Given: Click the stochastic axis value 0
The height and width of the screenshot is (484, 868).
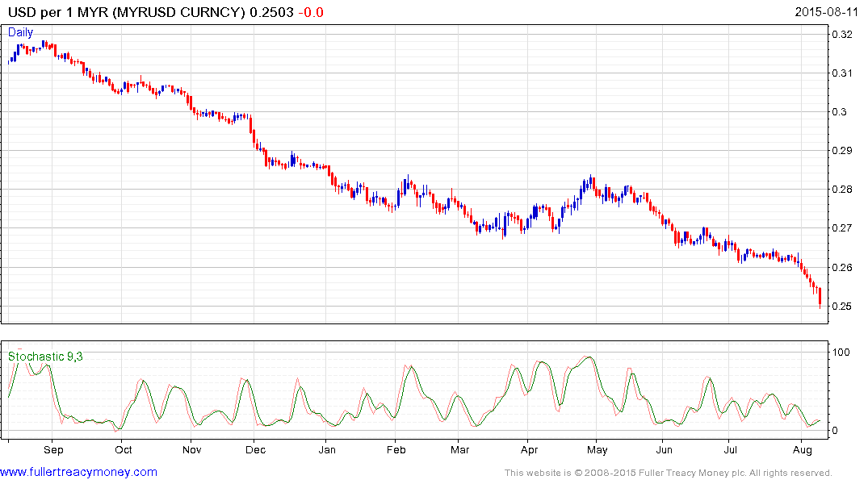Looking at the screenshot, I should 836,430.
